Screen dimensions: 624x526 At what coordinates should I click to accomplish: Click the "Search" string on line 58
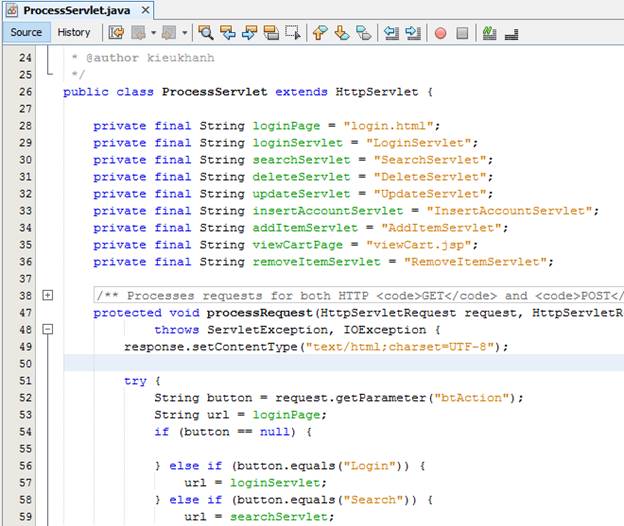pos(373,500)
